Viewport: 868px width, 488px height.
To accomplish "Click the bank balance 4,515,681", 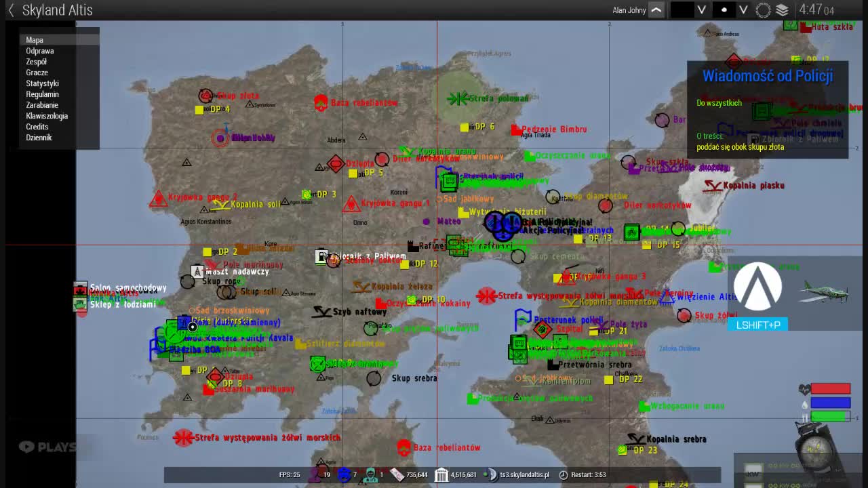I will [463, 475].
